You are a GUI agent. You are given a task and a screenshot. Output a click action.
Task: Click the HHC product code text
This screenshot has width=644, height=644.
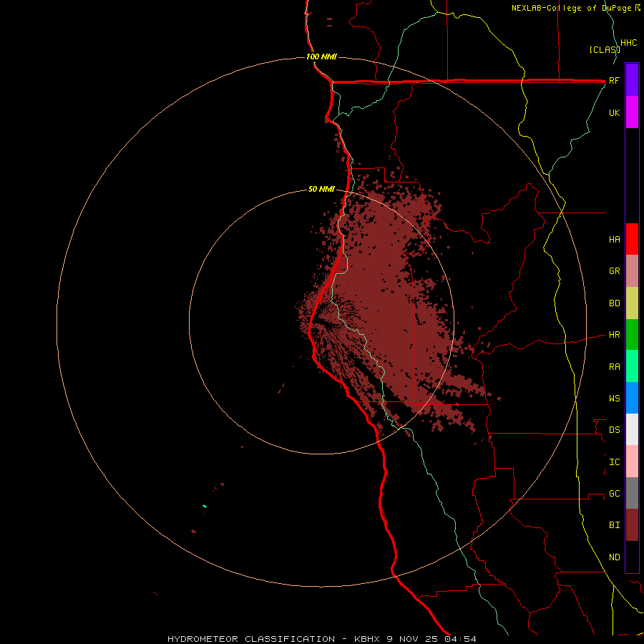tap(629, 43)
